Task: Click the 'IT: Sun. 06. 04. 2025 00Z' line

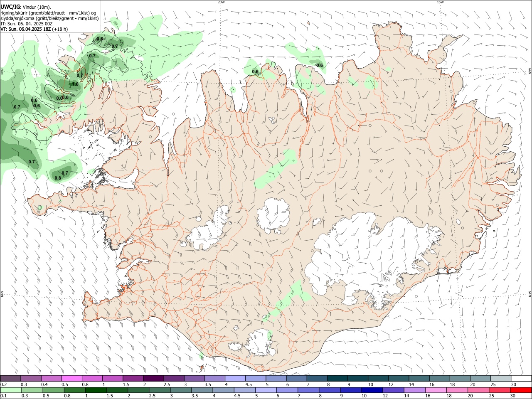Action: point(27,24)
